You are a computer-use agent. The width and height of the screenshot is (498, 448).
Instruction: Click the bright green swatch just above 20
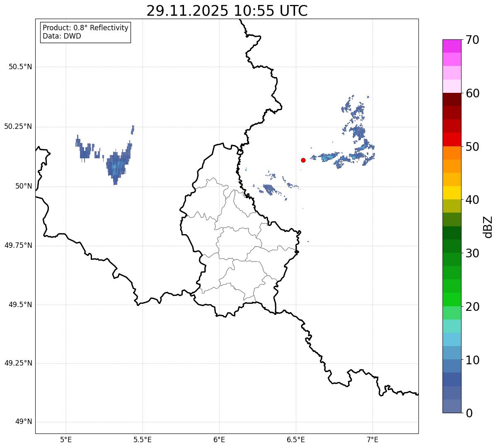coord(452,299)
